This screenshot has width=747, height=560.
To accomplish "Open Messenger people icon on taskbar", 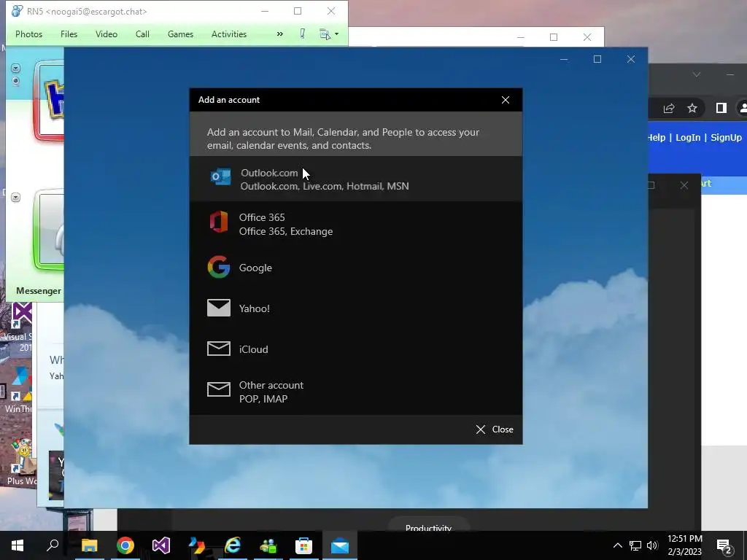I will pos(268,545).
